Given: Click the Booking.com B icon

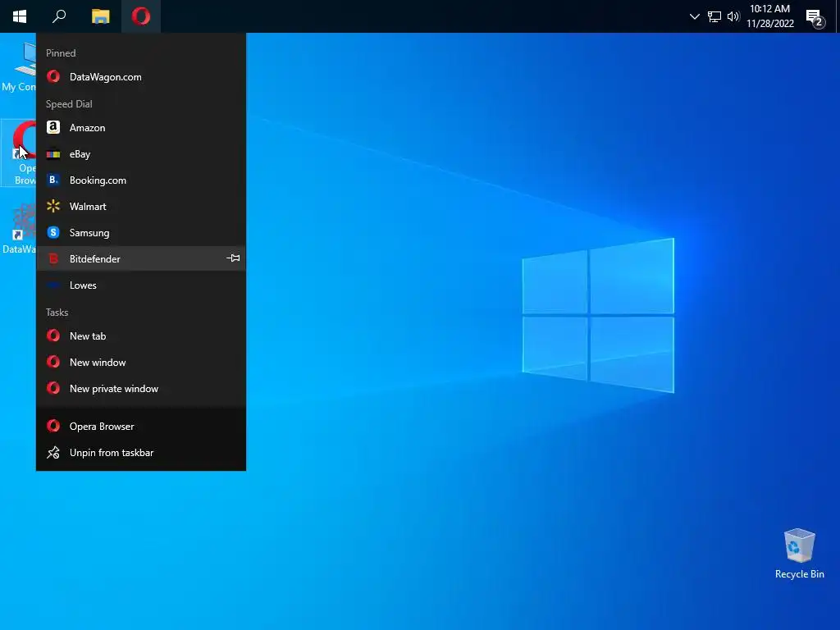Looking at the screenshot, I should pos(53,180).
